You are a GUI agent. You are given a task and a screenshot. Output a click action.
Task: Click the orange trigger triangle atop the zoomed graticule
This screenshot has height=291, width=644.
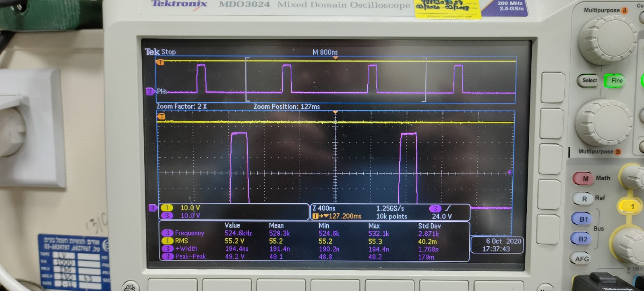[335, 112]
